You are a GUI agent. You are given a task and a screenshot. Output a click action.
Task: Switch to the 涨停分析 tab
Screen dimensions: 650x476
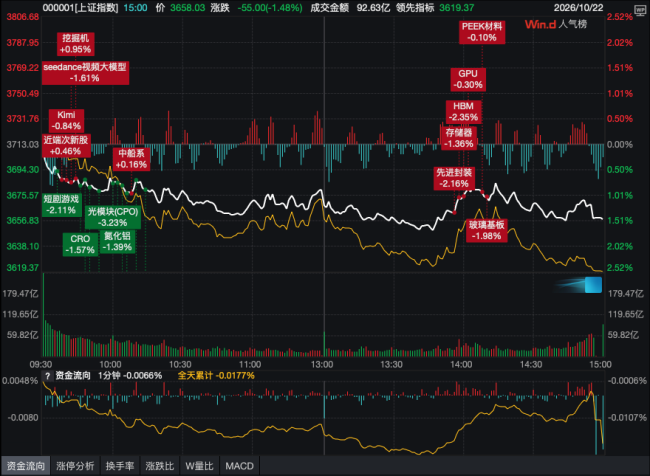tap(75, 466)
